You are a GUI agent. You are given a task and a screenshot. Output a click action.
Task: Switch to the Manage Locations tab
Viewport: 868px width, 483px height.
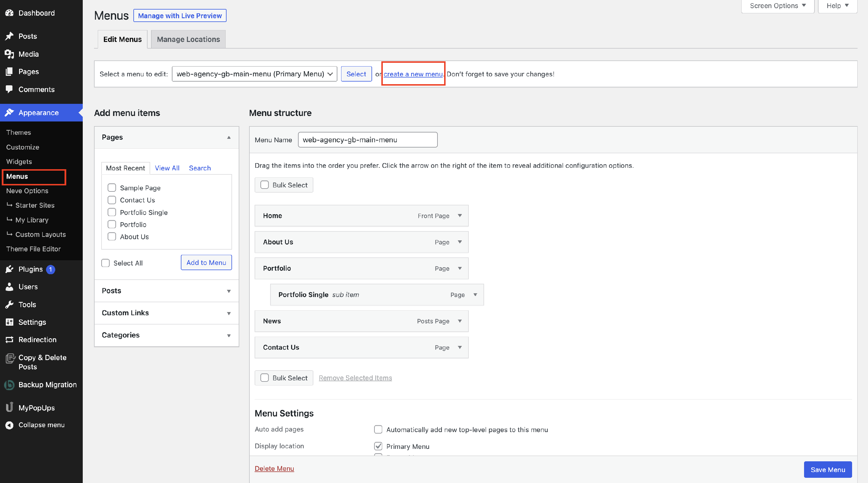pos(188,39)
